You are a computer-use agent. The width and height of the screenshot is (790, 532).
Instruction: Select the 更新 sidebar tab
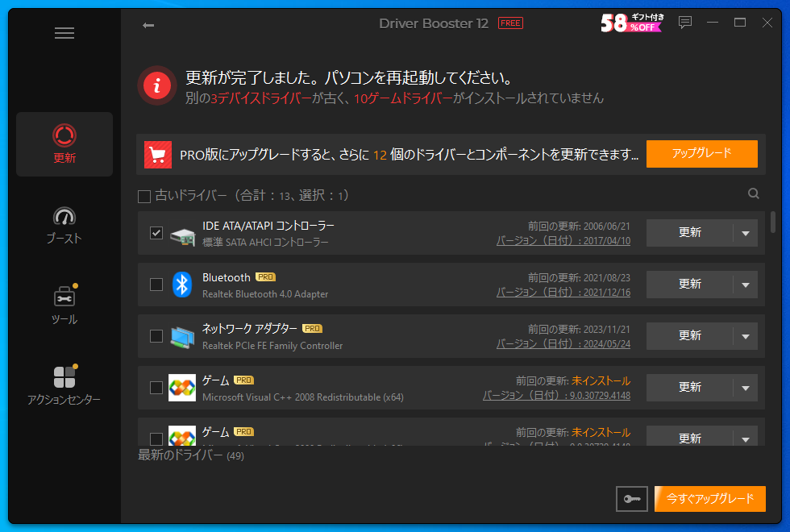point(64,144)
